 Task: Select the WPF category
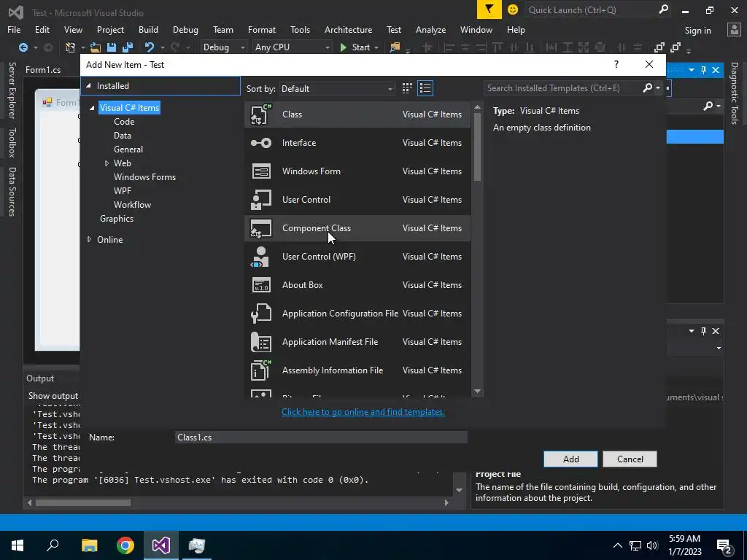click(123, 190)
